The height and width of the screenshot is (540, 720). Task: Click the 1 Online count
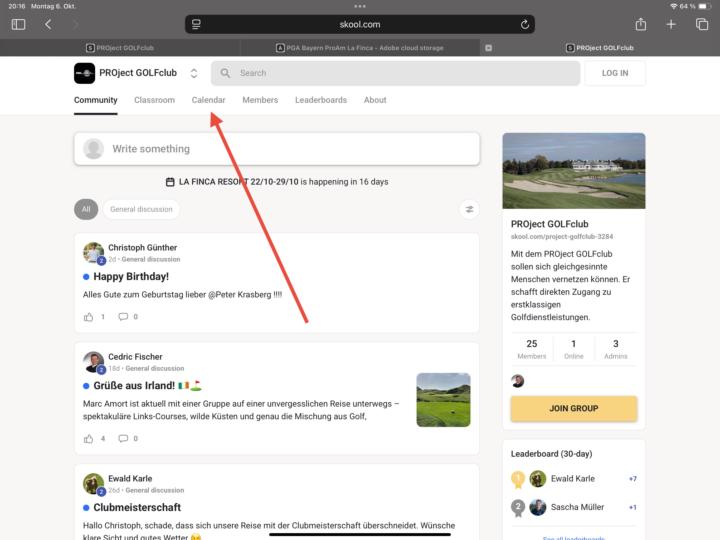pos(574,349)
